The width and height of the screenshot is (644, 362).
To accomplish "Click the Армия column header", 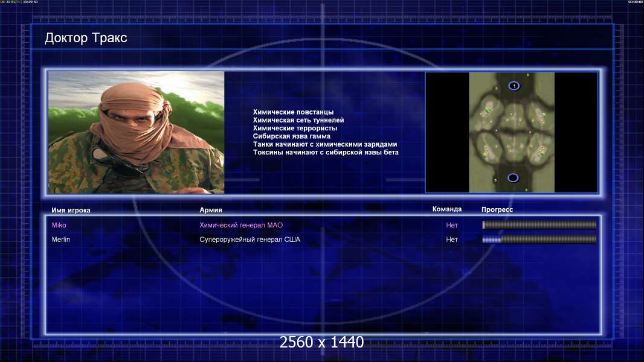I will click(211, 210).
